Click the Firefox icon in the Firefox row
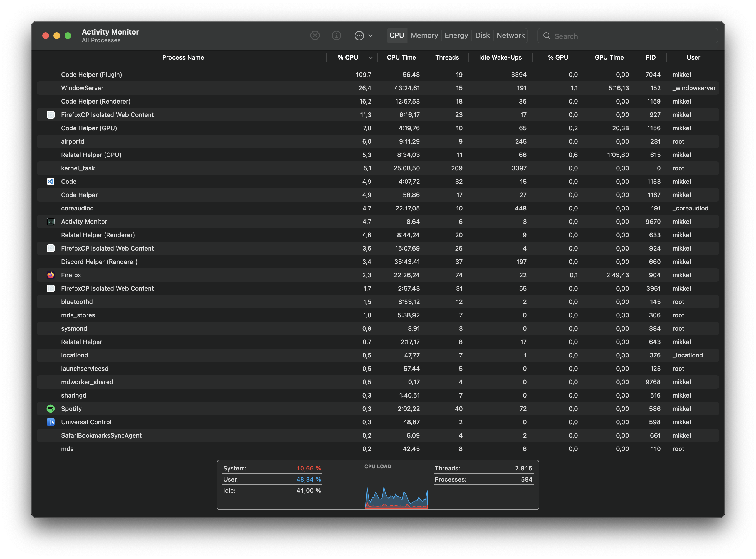 point(50,275)
